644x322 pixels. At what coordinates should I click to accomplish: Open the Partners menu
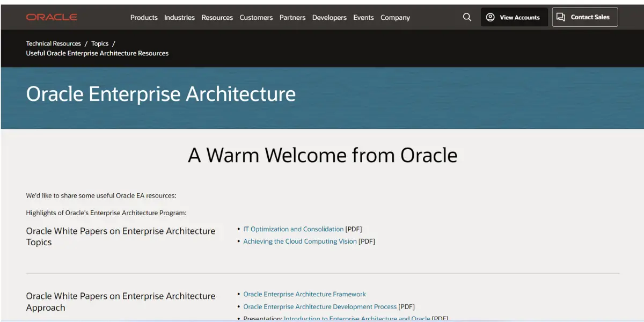coord(292,18)
